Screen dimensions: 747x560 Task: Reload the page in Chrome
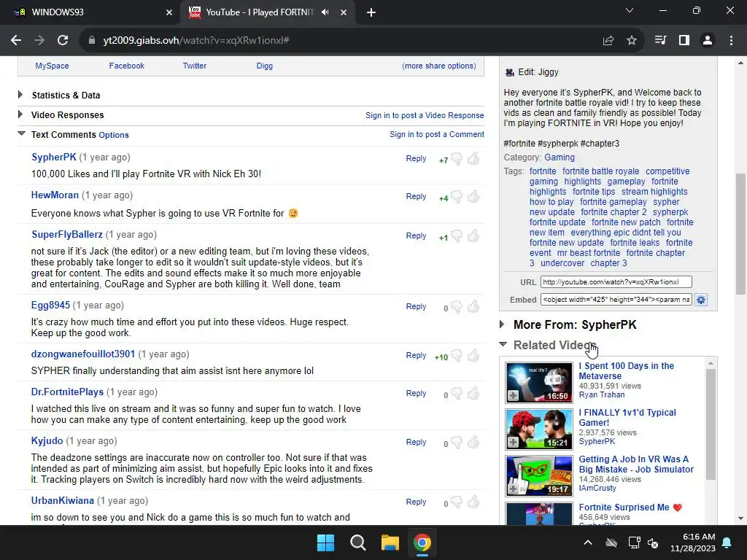point(63,40)
